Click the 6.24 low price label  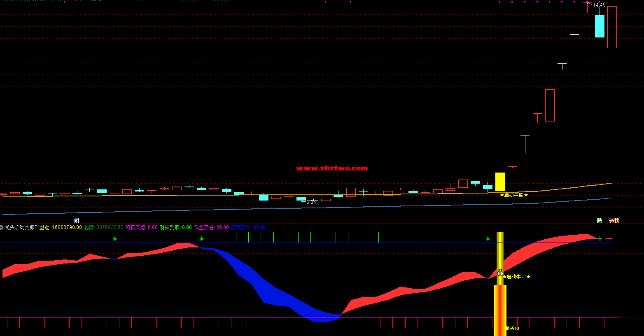click(311, 202)
